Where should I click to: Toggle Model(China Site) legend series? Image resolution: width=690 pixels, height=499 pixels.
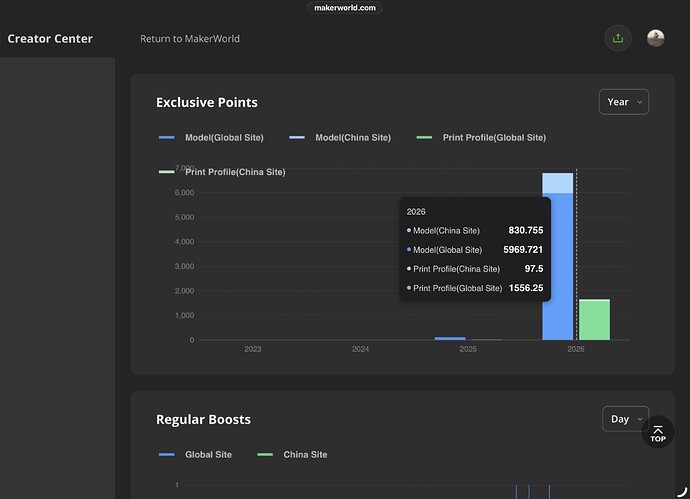[340, 138]
